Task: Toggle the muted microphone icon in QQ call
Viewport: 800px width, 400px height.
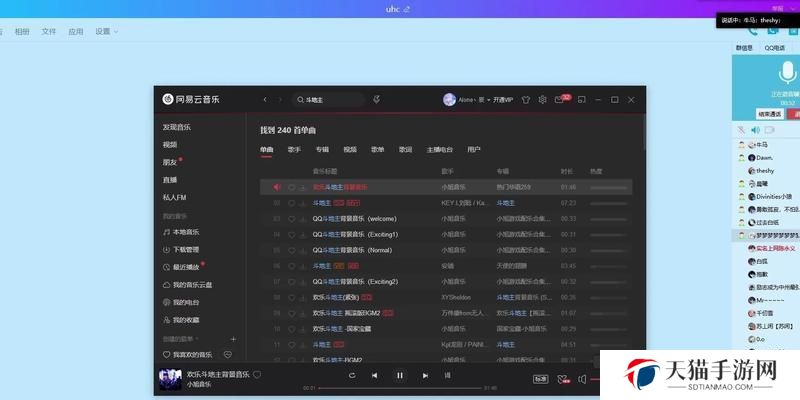Action: (741, 130)
